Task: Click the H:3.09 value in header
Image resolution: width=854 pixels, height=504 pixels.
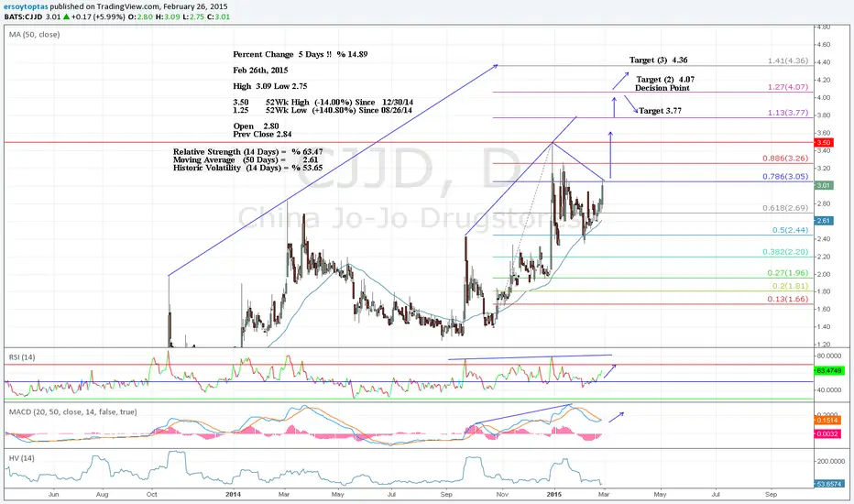Action: coord(168,16)
